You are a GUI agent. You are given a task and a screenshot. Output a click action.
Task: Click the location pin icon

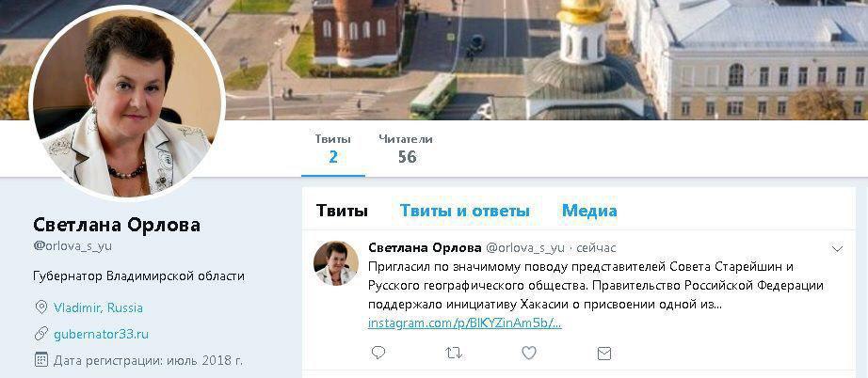pyautogui.click(x=40, y=307)
